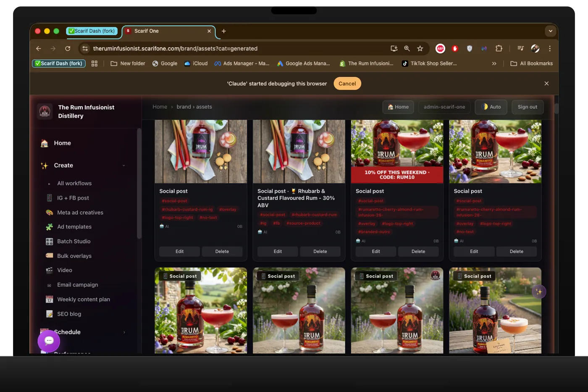Click the admin-scarif-one account button
Image resolution: width=588 pixels, height=392 pixels.
click(444, 107)
